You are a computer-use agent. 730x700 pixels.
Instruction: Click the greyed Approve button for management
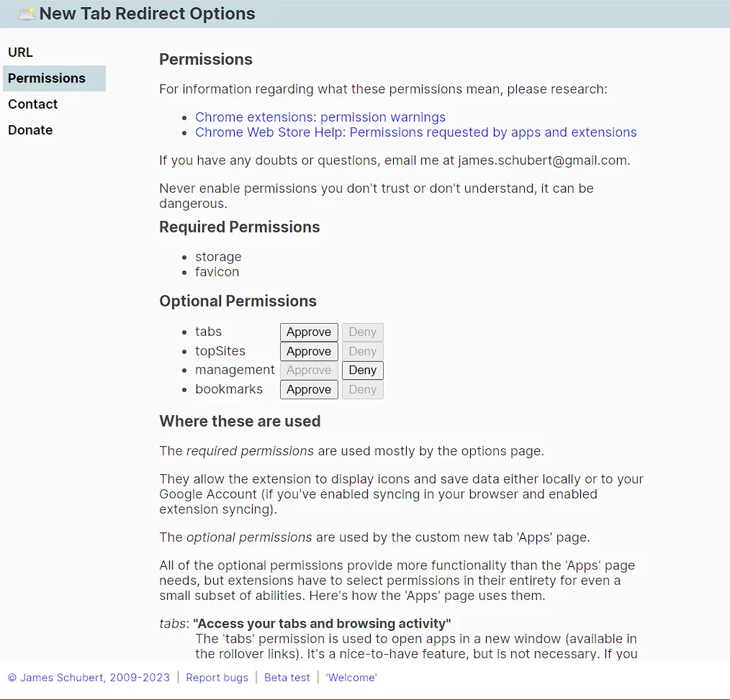(x=309, y=371)
